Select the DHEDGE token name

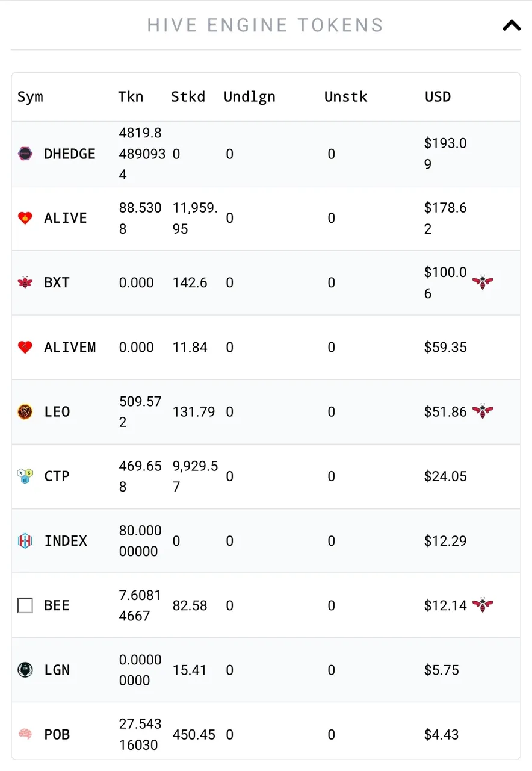tap(70, 154)
